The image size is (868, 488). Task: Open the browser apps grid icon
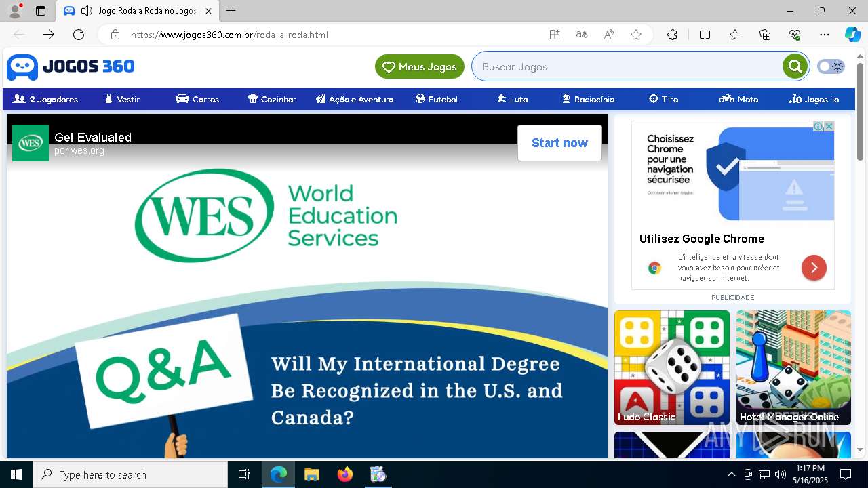555,35
